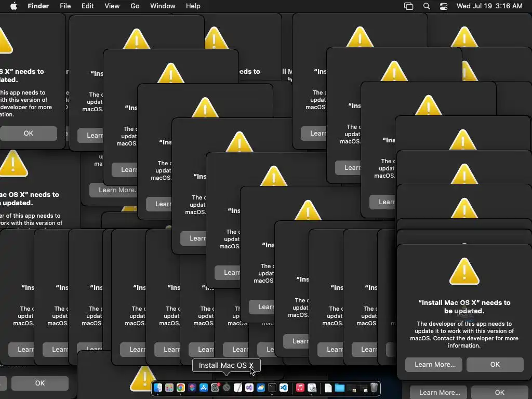Open the View menu
The height and width of the screenshot is (399, 532).
point(112,6)
